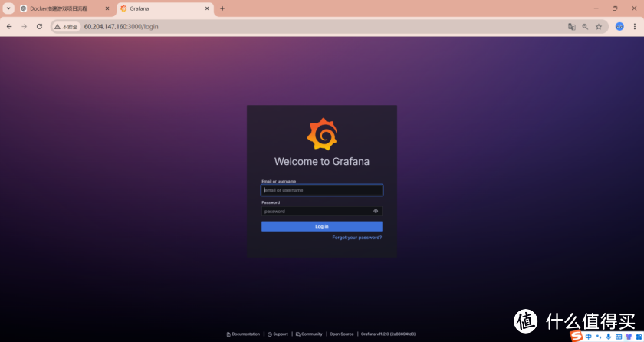Focus the password field
This screenshot has height=342, width=644.
(x=321, y=211)
